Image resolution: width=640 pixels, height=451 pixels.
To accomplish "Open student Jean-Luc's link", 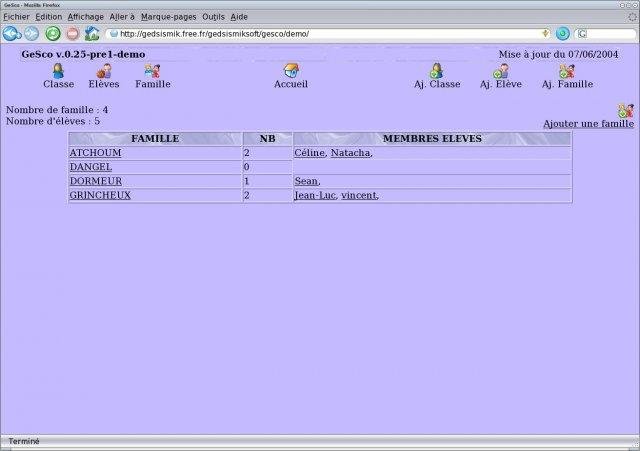I will click(x=315, y=195).
